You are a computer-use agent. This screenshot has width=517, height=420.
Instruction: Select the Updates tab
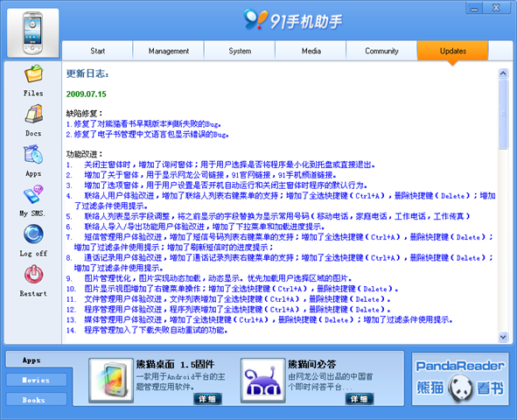[453, 51]
